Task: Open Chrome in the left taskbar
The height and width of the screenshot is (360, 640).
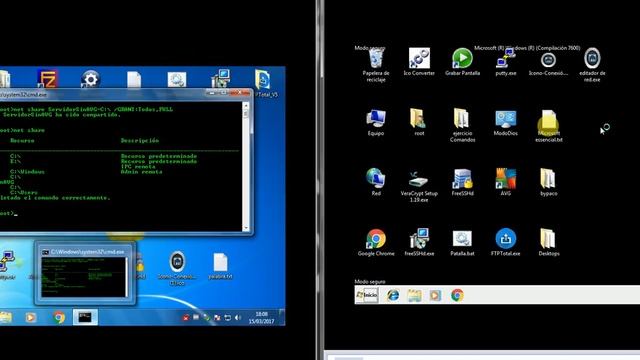Action: coord(59,317)
